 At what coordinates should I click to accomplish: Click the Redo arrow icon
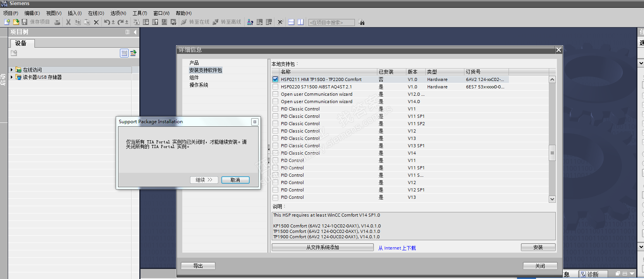point(121,22)
